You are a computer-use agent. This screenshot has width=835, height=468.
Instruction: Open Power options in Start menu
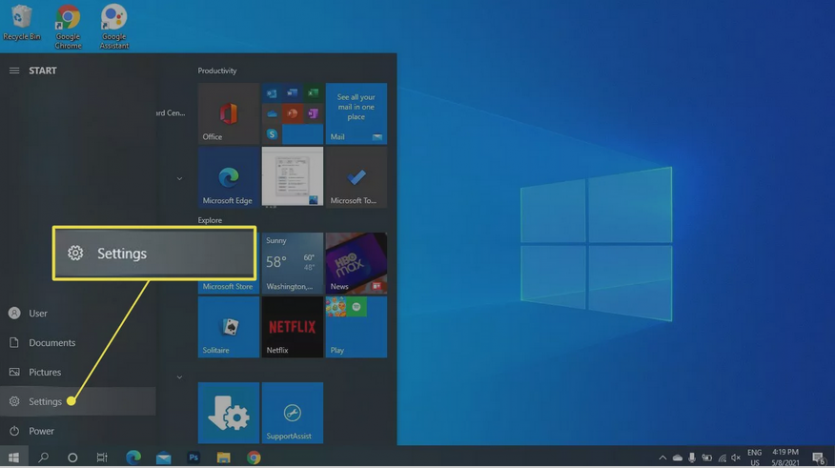point(41,431)
